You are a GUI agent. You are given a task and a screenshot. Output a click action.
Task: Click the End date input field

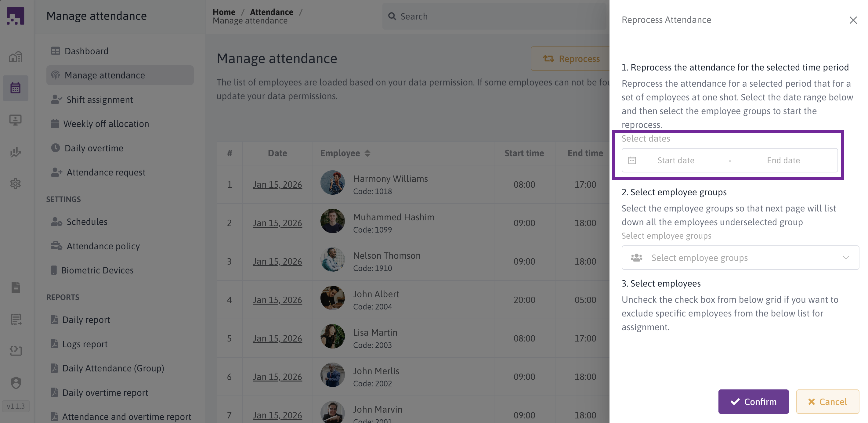[783, 161]
